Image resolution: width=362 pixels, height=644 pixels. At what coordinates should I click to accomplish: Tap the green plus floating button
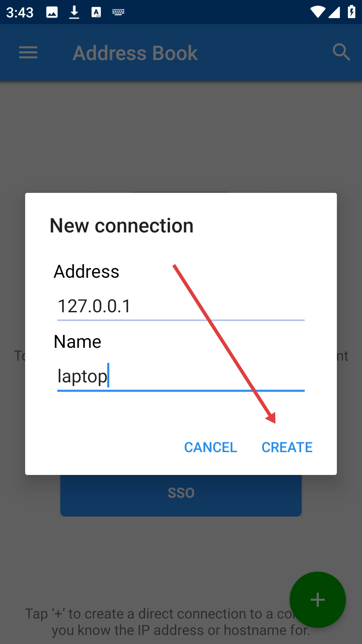[317, 600]
